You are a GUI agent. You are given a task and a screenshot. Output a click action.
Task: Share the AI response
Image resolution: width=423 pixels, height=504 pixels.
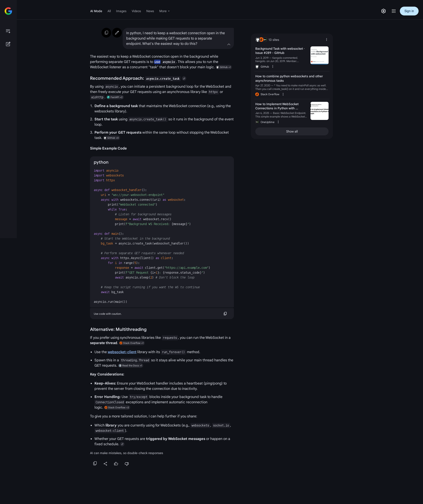pos(105,463)
